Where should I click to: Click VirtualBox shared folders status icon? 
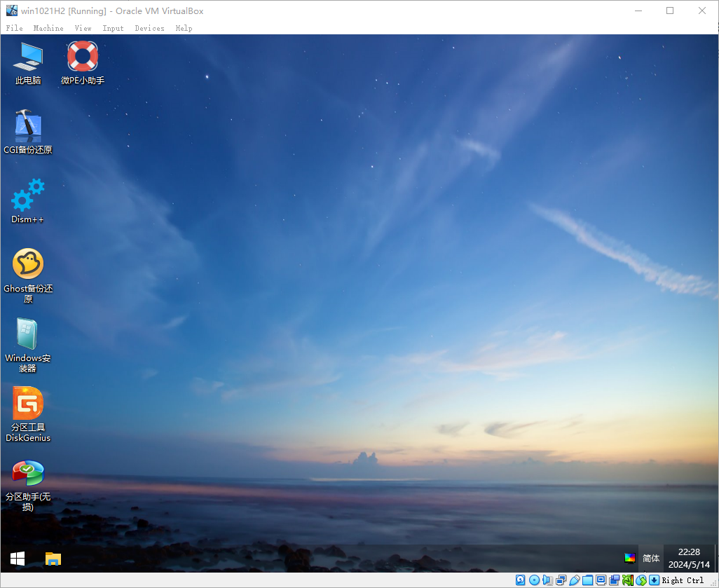pyautogui.click(x=587, y=580)
